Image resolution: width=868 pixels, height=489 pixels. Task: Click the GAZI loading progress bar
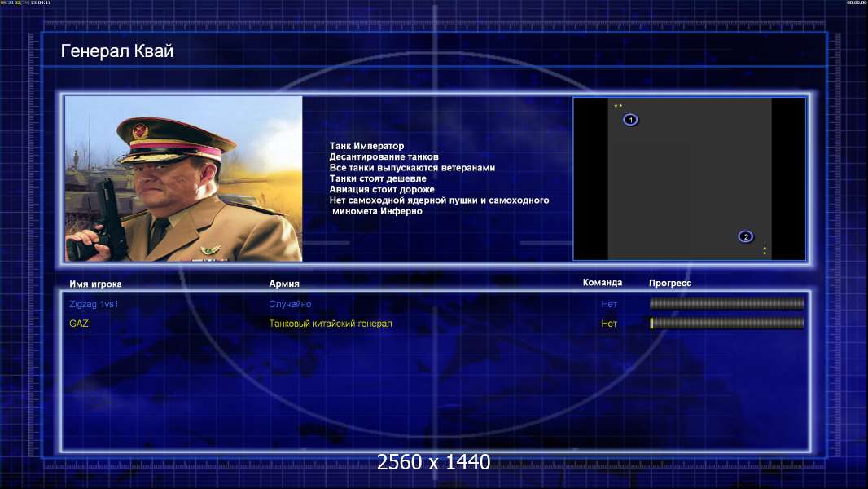point(727,324)
